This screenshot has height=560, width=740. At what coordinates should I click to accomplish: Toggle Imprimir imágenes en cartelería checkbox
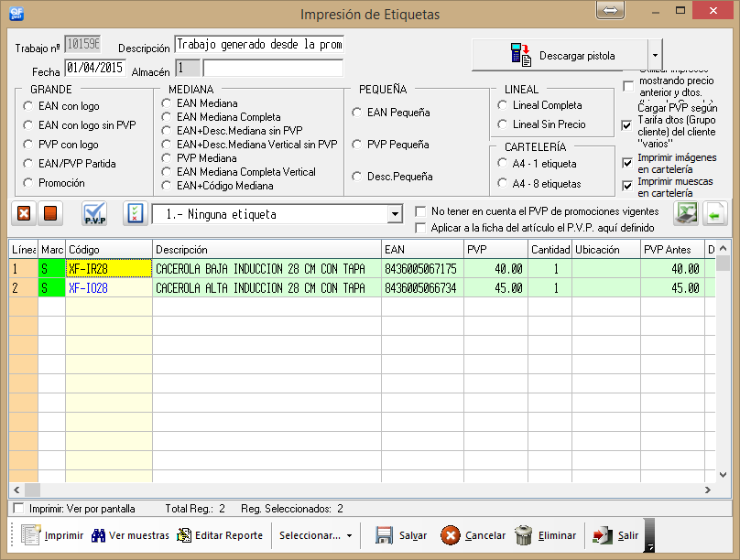click(627, 163)
